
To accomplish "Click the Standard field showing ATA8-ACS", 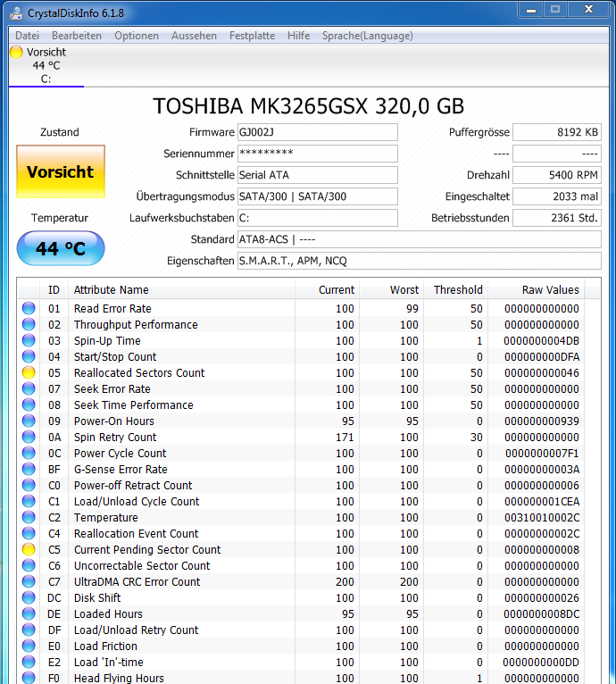I will click(x=420, y=239).
